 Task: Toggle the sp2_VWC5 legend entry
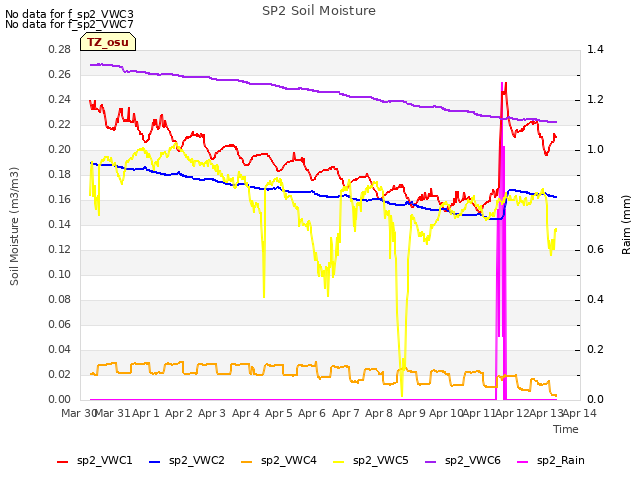coord(371,461)
